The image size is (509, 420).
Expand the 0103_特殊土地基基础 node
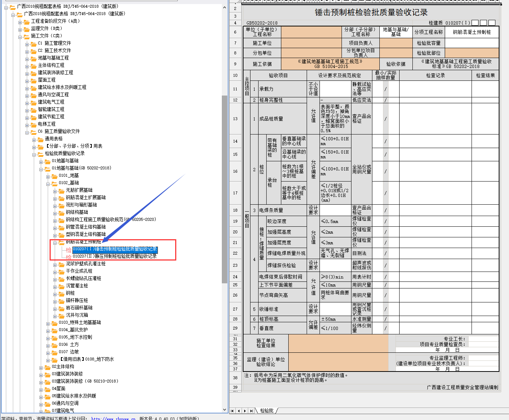click(x=48, y=323)
